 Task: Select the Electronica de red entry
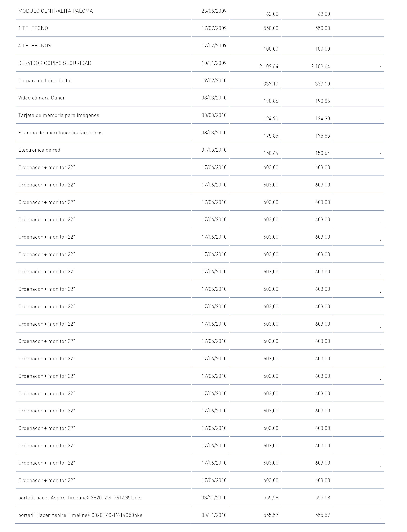(x=39, y=150)
